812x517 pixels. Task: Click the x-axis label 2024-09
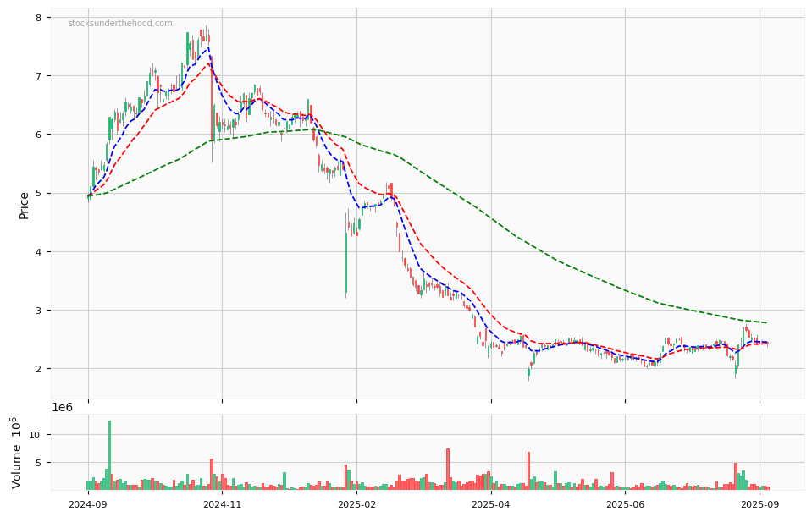tap(87, 504)
